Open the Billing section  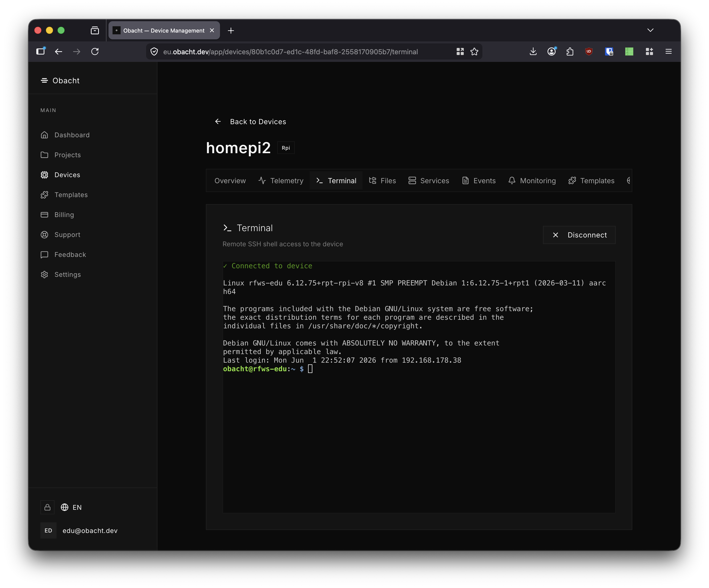coord(57,215)
